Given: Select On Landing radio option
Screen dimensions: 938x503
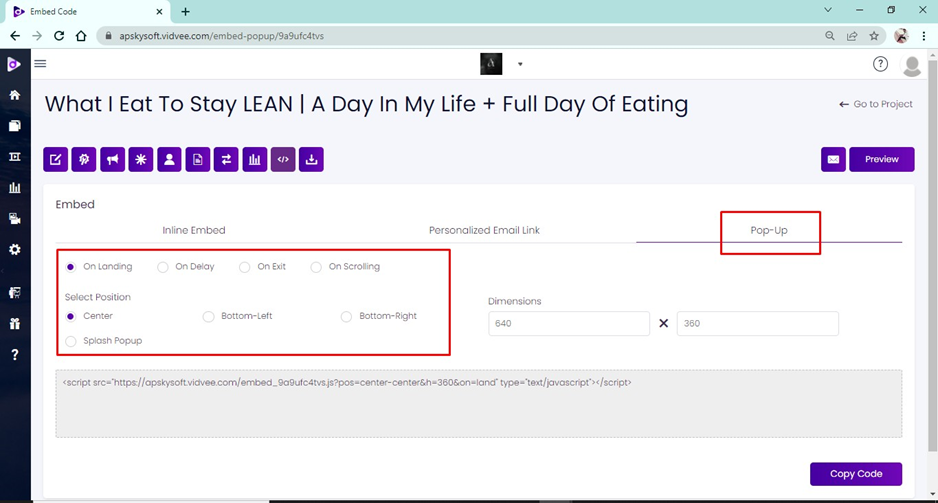Looking at the screenshot, I should pos(71,267).
